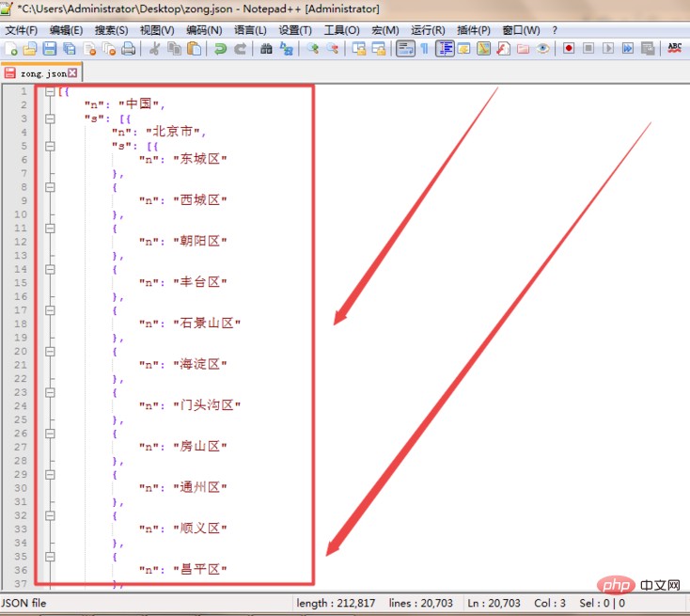This screenshot has width=690, height=616.
Task: Open the 工具(O) menu
Action: point(341,30)
